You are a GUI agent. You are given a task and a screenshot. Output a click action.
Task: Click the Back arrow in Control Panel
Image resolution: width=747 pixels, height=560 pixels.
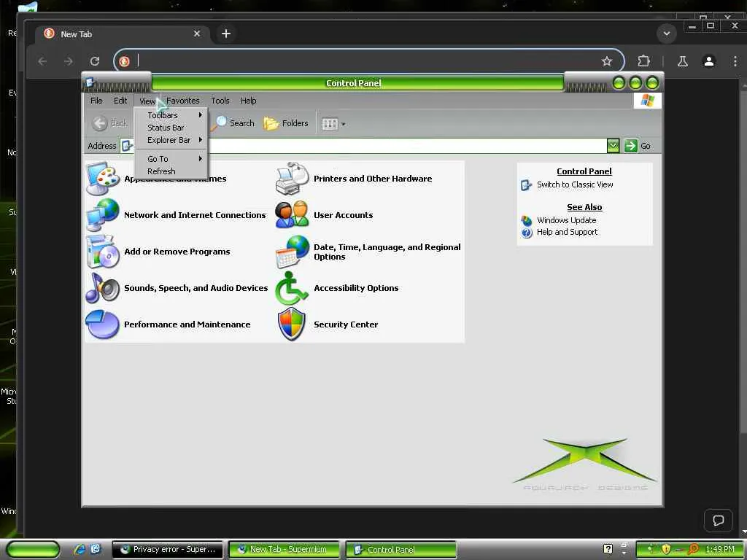point(99,123)
